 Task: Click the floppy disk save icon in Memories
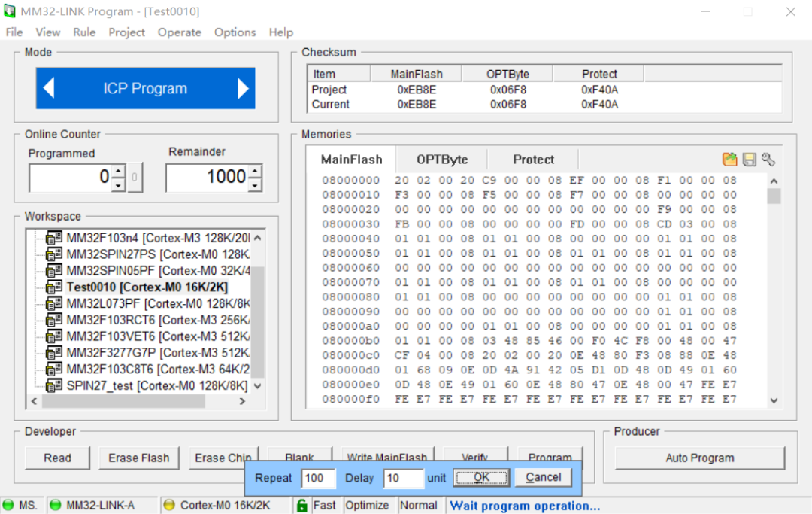click(x=749, y=159)
